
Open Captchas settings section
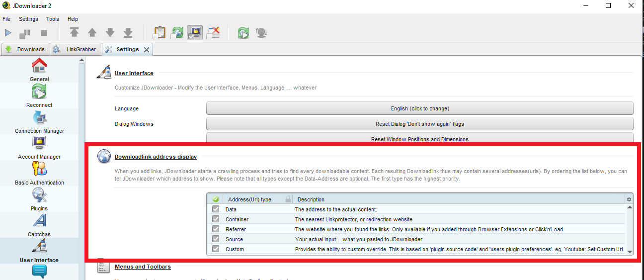point(39,225)
